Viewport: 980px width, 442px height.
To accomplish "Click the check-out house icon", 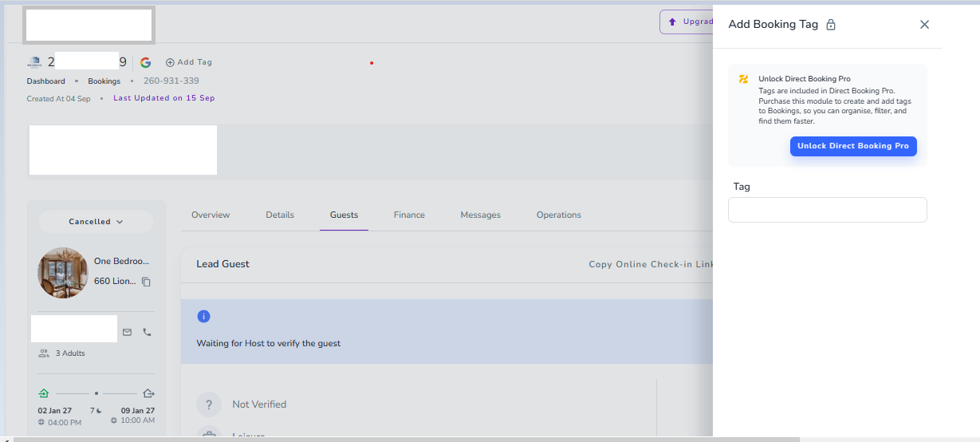I will click(148, 393).
